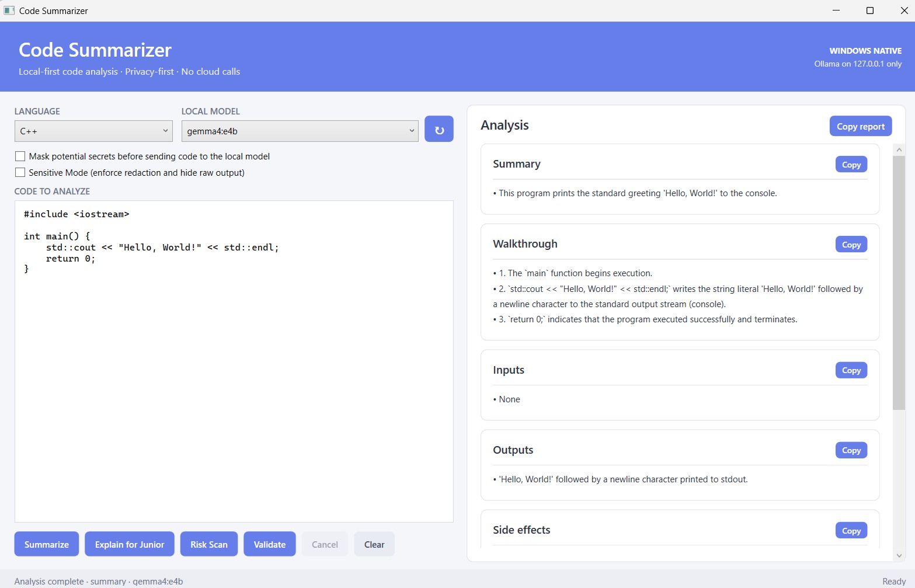The image size is (915, 588).
Task: Open the Language dropdown showing C++
Action: point(93,131)
